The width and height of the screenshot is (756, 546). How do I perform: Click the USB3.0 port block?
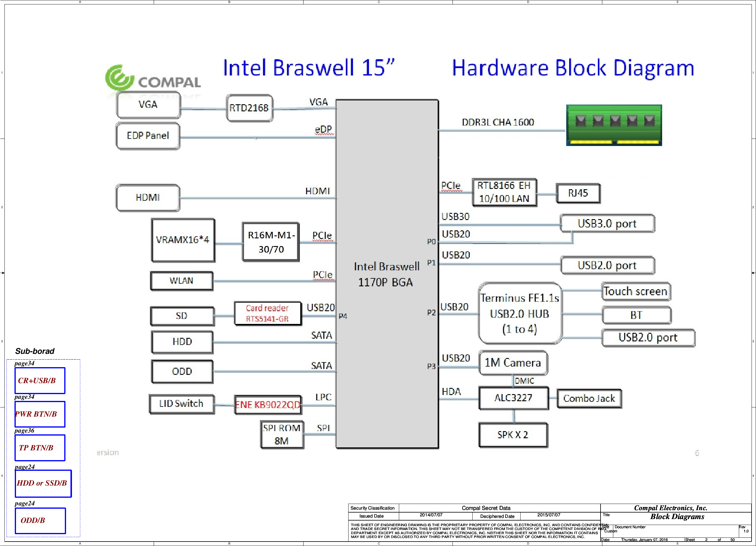coord(607,223)
